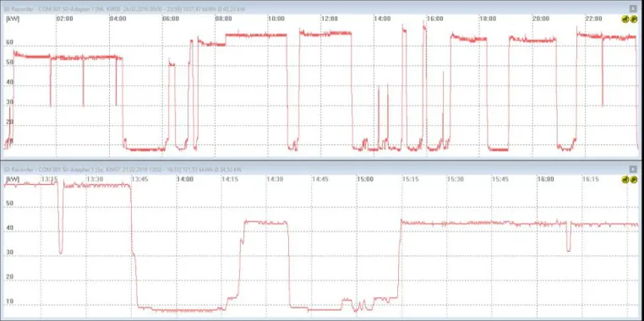Click the 20:00 time label
The height and width of the screenshot is (321, 644).
pos(541,19)
